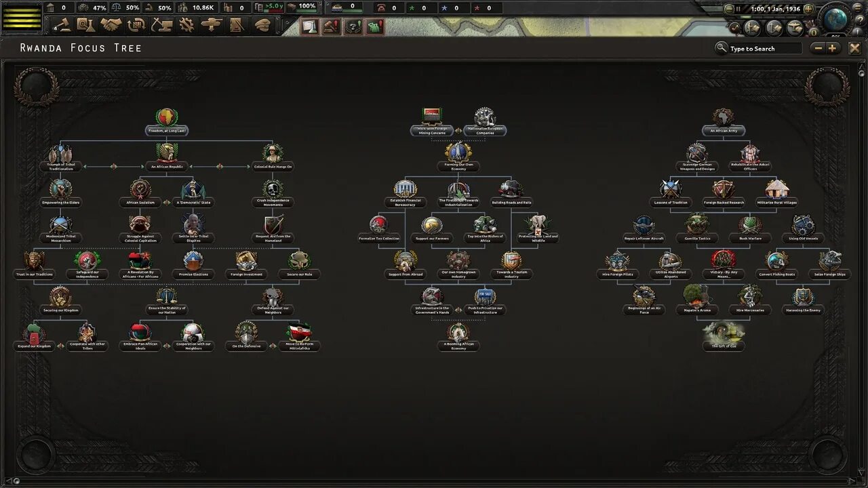The image size is (868, 488).
Task: Pick the 'An African Republic' focus
Action: [x=166, y=159]
